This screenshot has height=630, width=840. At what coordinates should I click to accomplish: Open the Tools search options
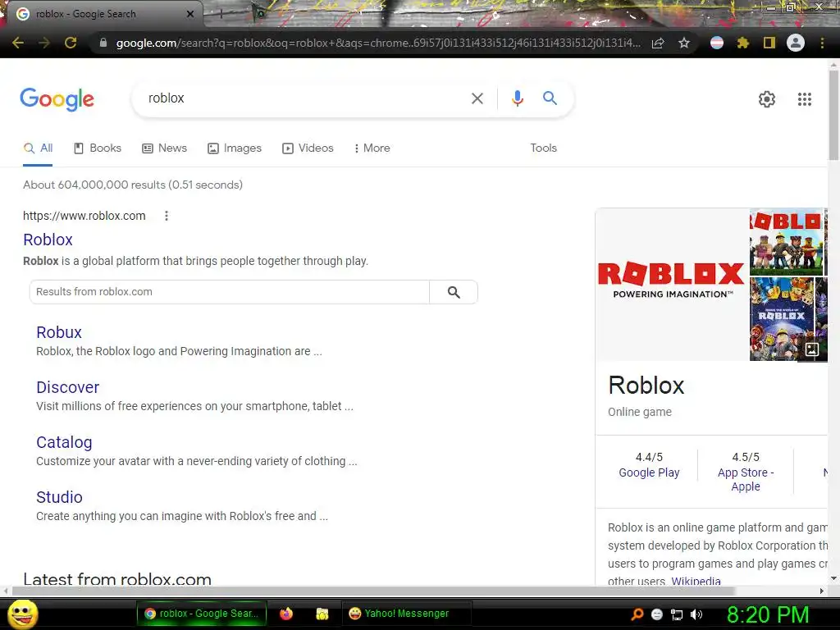point(543,148)
